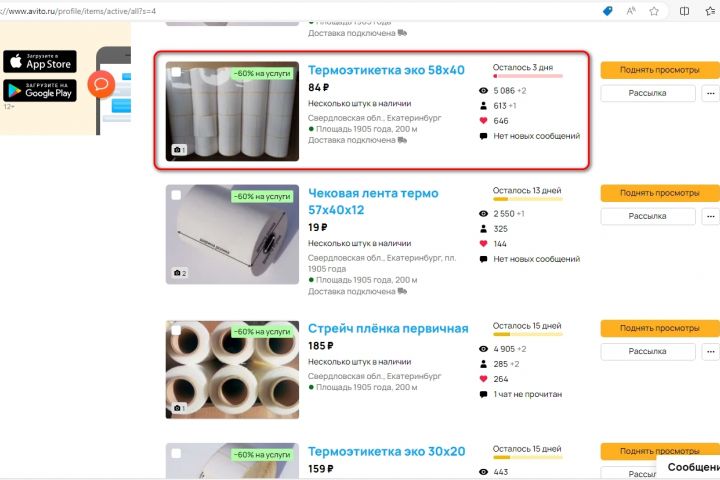Image resolution: width=720 pixels, height=480 pixels.
Task: Click the 159 ₽ price text
Action: 321,469
